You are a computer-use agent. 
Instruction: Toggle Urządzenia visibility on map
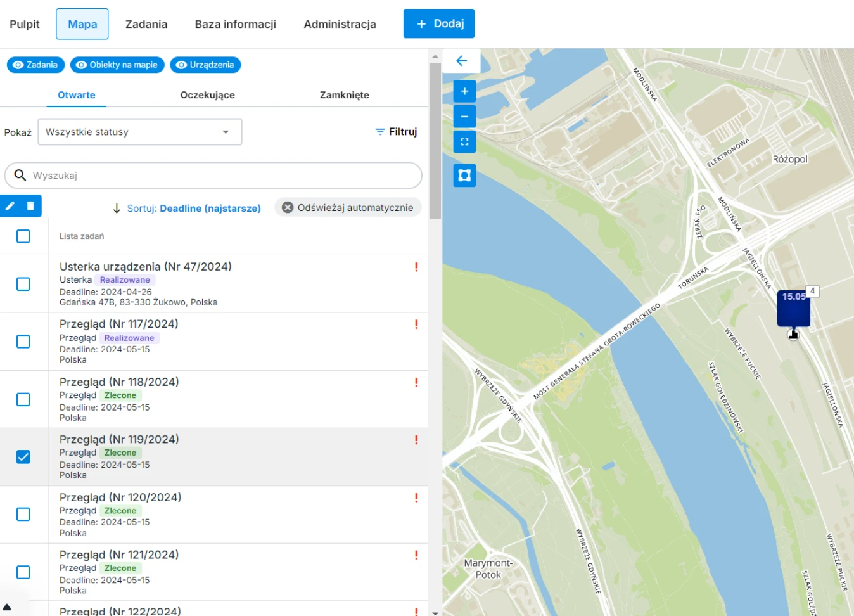click(x=205, y=65)
